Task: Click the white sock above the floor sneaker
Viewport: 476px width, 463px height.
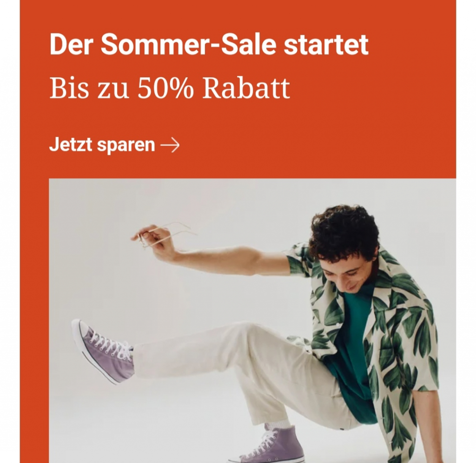Action: point(279,424)
